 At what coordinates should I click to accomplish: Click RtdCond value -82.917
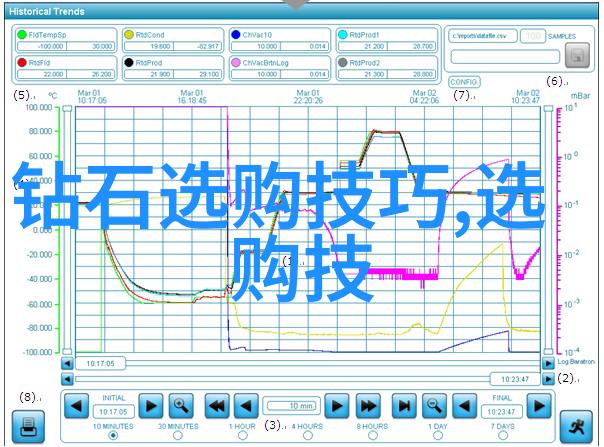click(x=198, y=46)
